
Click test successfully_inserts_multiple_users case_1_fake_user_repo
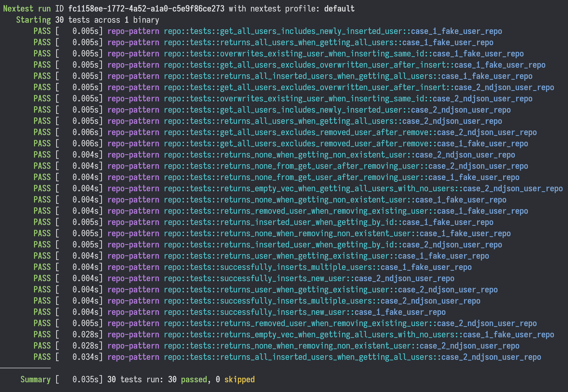(x=318, y=267)
